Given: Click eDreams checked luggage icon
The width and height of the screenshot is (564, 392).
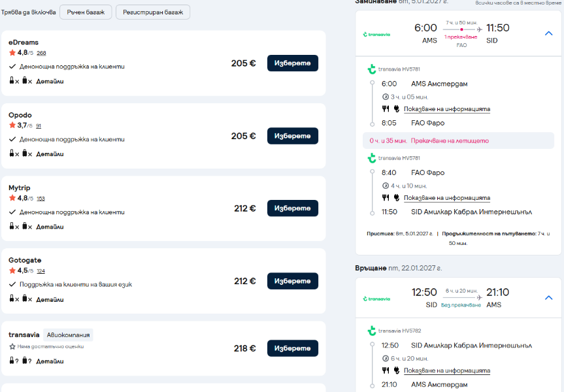Looking at the screenshot, I should pyautogui.click(x=24, y=80).
